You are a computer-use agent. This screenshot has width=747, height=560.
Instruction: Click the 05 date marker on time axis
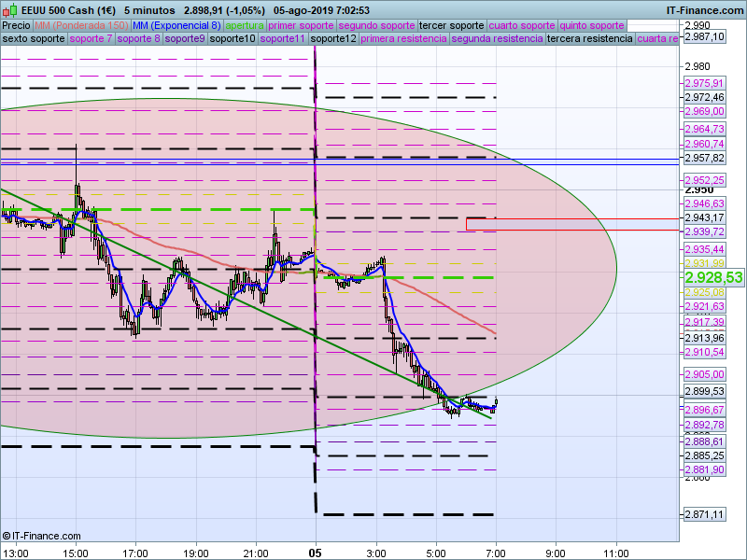(316, 553)
